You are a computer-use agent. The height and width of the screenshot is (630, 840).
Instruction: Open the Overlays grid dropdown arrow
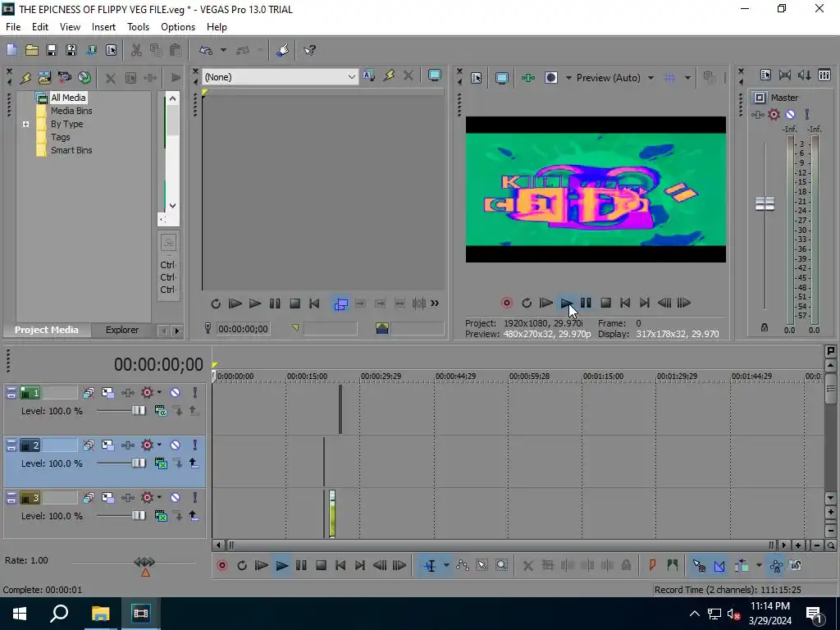[687, 78]
